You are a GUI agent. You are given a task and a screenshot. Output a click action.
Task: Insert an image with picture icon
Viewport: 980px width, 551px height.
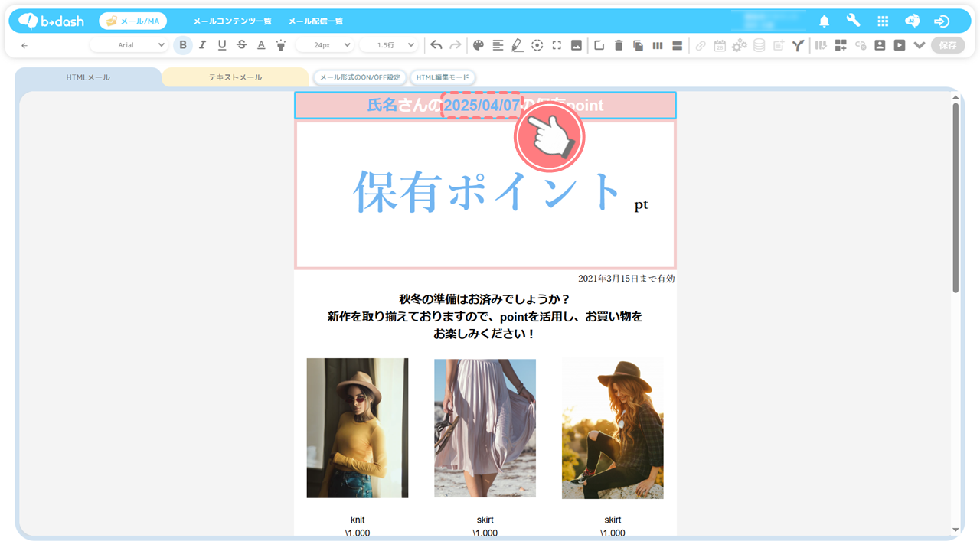click(577, 45)
